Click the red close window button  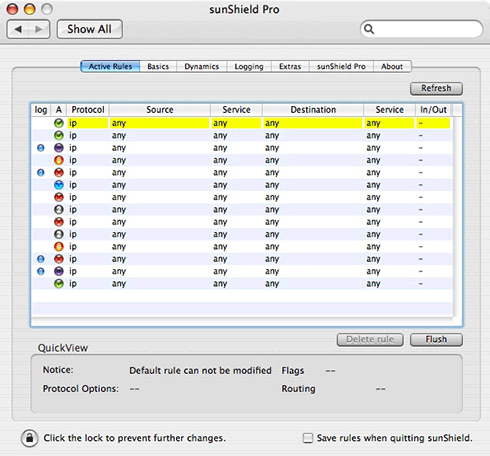click(13, 9)
